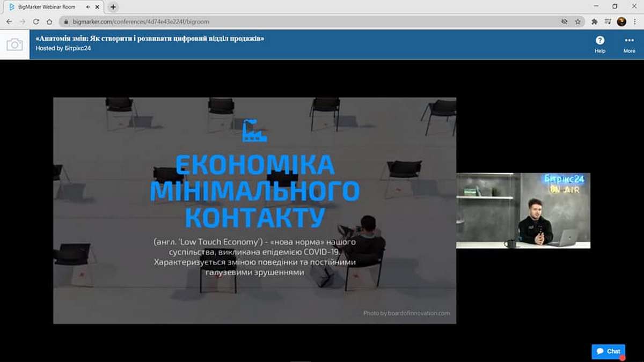Click the browser Home button
Image resolution: width=644 pixels, height=362 pixels.
[49, 22]
